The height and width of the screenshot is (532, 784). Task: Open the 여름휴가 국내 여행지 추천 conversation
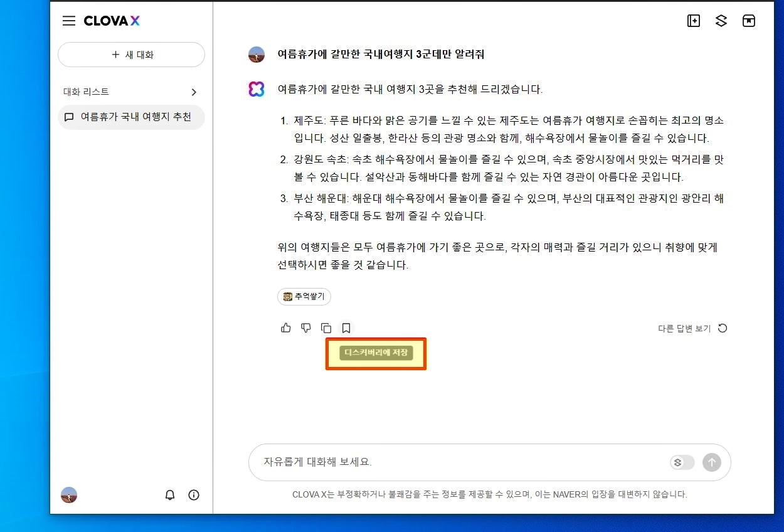[x=131, y=117]
